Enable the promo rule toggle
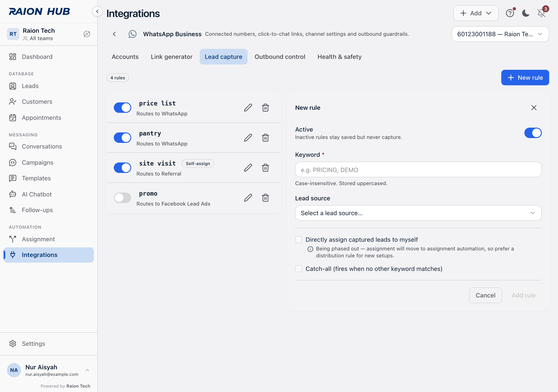Screen dimensions: 558x392 (x=122, y=198)
